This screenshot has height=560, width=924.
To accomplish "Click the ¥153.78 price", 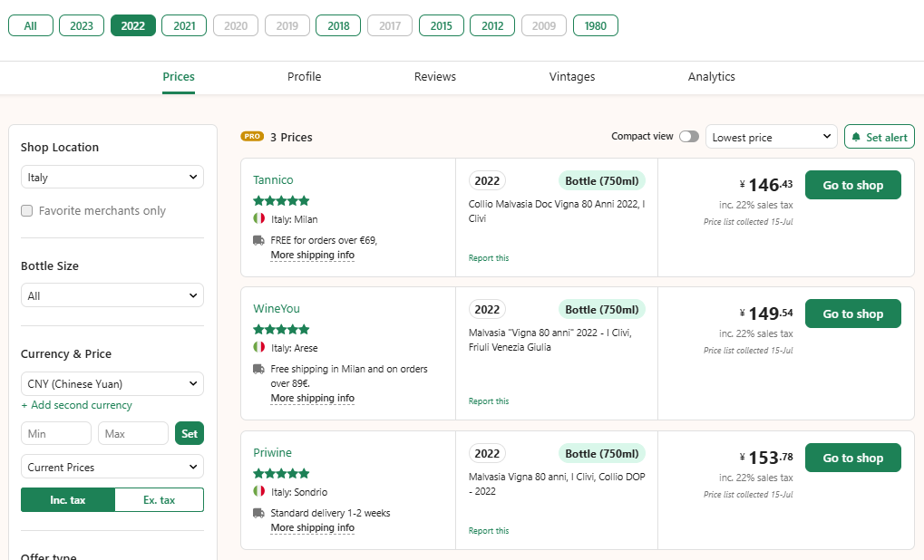I will pyautogui.click(x=766, y=458).
